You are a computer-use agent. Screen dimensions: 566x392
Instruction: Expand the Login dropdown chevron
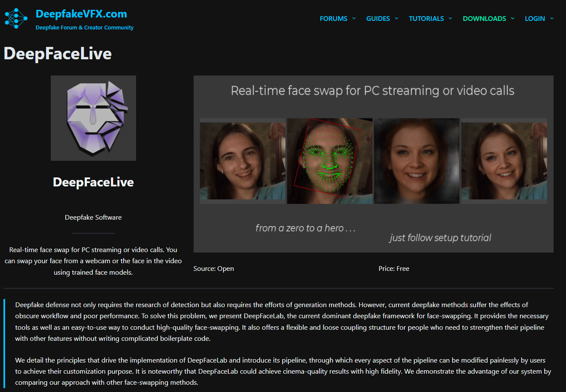(x=551, y=18)
